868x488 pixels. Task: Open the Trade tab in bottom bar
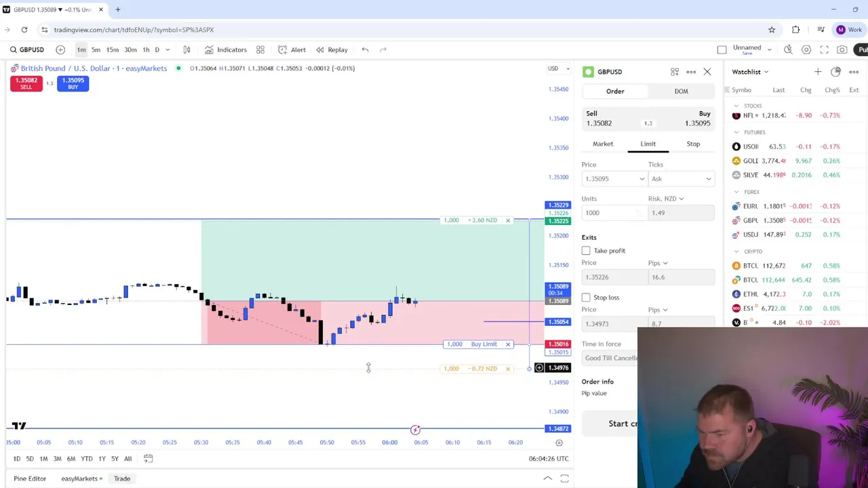click(122, 479)
